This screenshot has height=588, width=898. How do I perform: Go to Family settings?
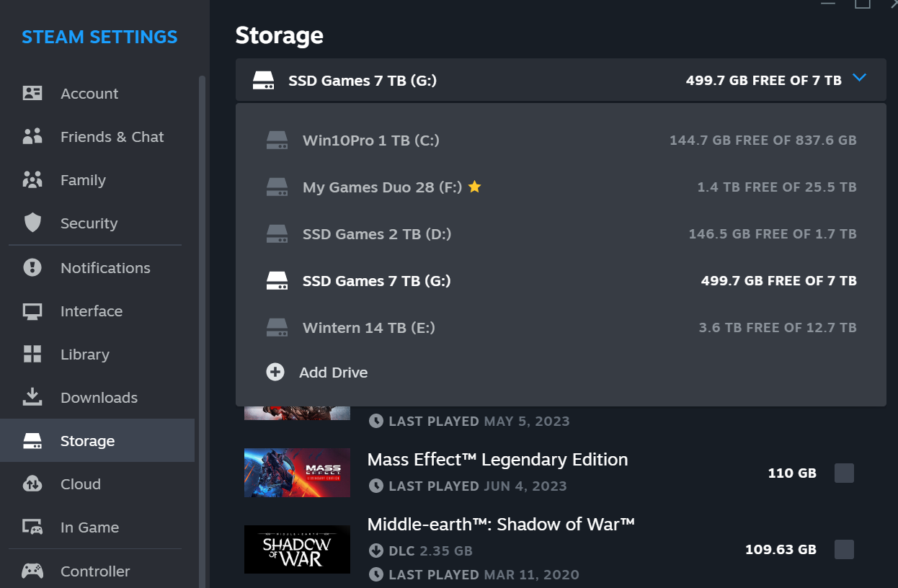(x=97, y=180)
